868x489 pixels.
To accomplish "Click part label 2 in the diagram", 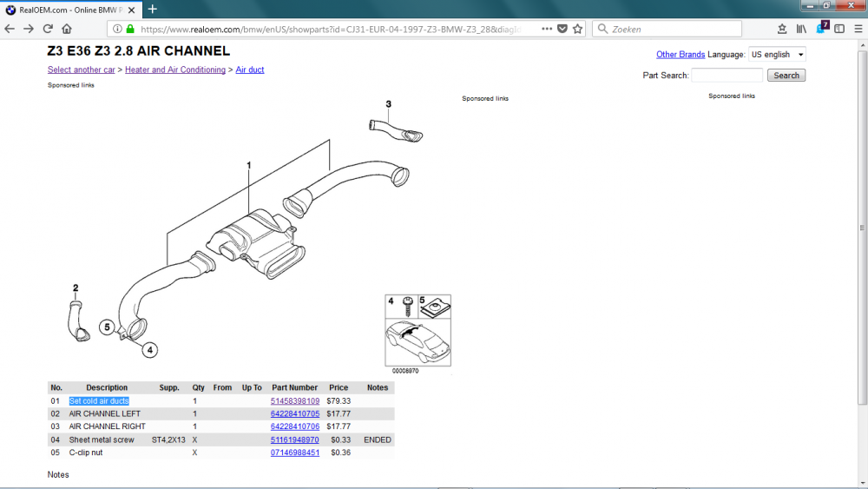I will [x=76, y=288].
